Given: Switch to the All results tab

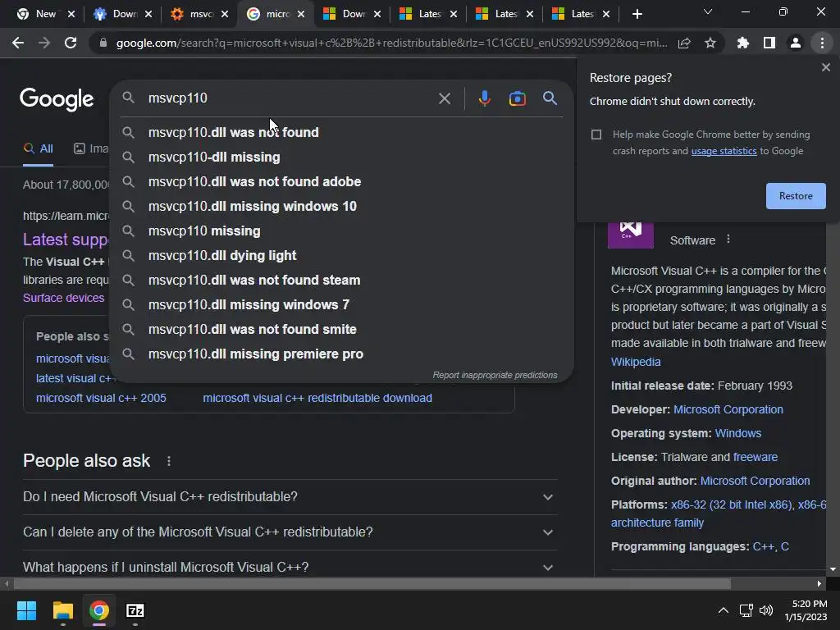Looking at the screenshot, I should [38, 149].
